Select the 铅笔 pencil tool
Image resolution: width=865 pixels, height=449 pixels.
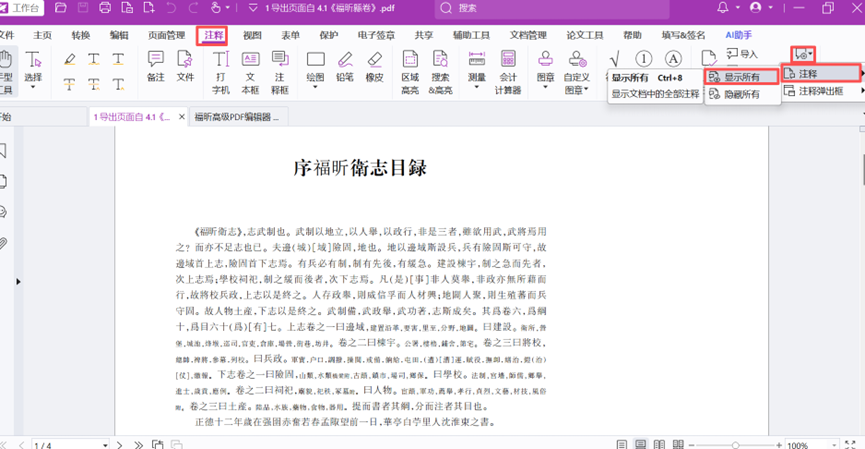[344, 66]
